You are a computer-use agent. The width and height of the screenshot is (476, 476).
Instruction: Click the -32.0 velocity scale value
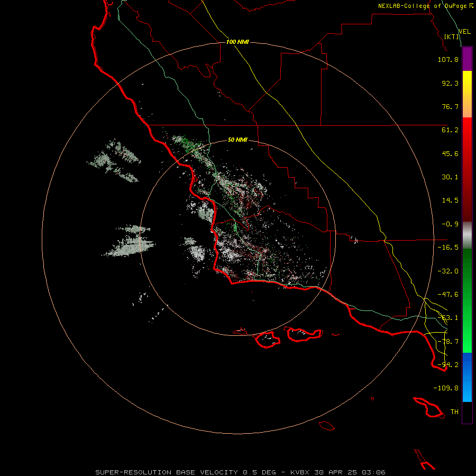[448, 271]
